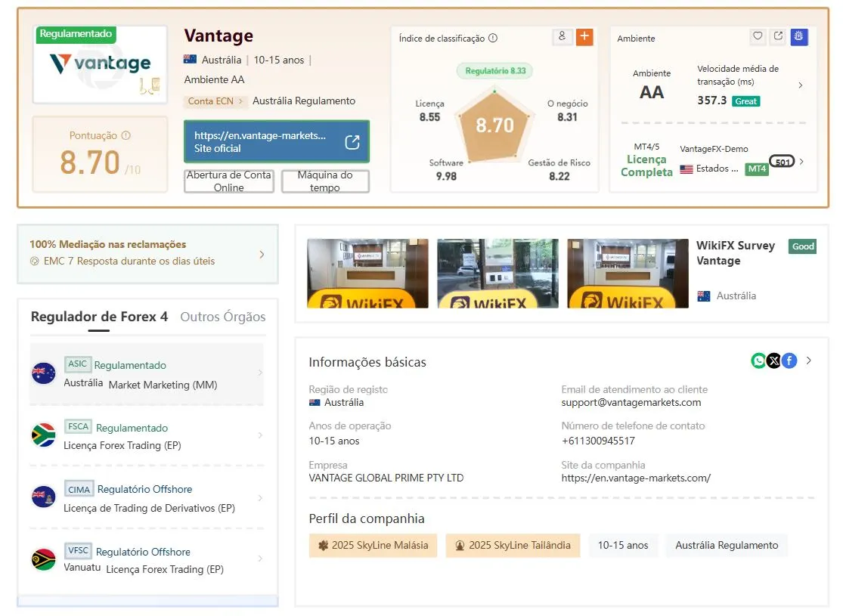Click the 2025 SkyLine Malásia tag

click(373, 546)
